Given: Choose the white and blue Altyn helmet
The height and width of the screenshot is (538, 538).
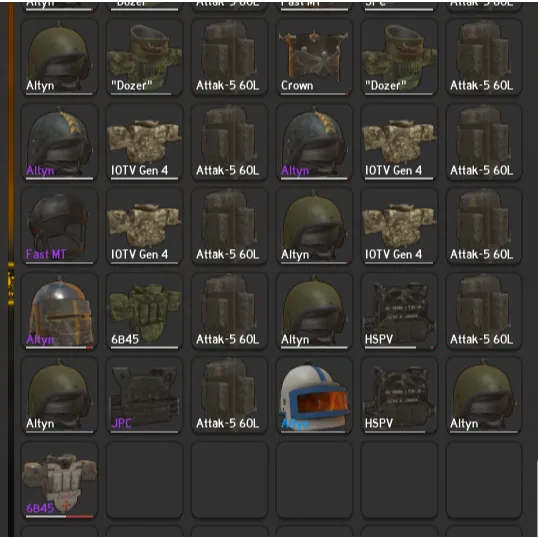Looking at the screenshot, I should pyautogui.click(x=314, y=395).
